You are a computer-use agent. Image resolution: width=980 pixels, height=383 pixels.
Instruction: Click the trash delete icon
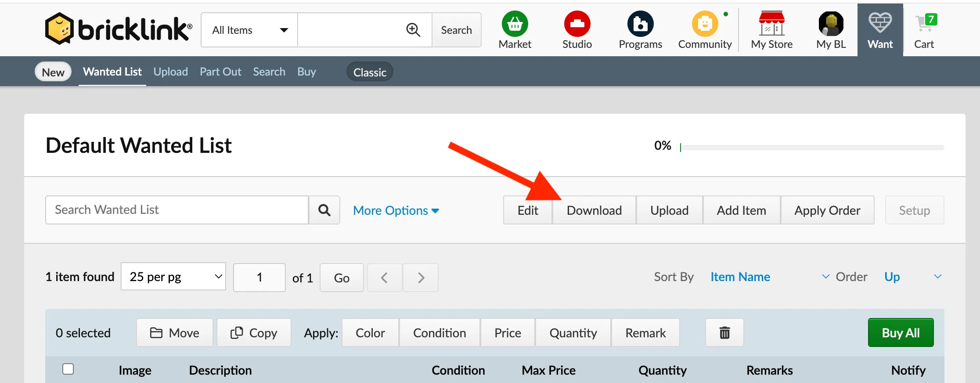click(x=724, y=333)
